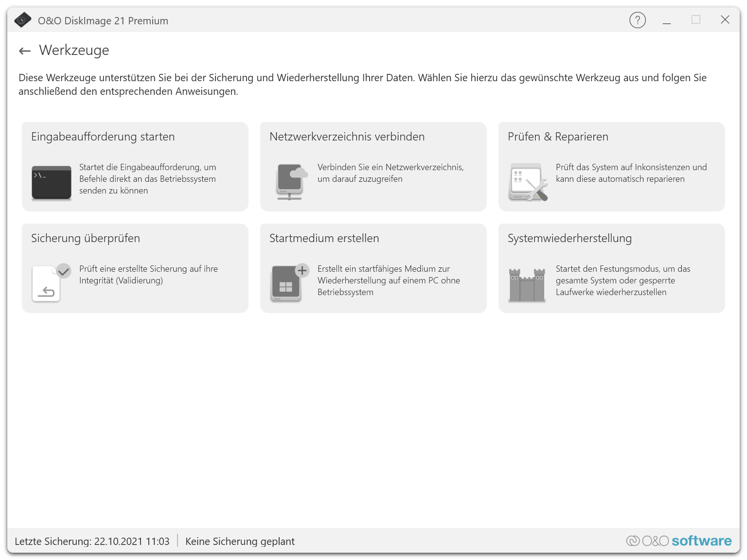The width and height of the screenshot is (747, 560).
Task: Click the Prüfen & Reparieren tools icon
Action: tap(529, 182)
